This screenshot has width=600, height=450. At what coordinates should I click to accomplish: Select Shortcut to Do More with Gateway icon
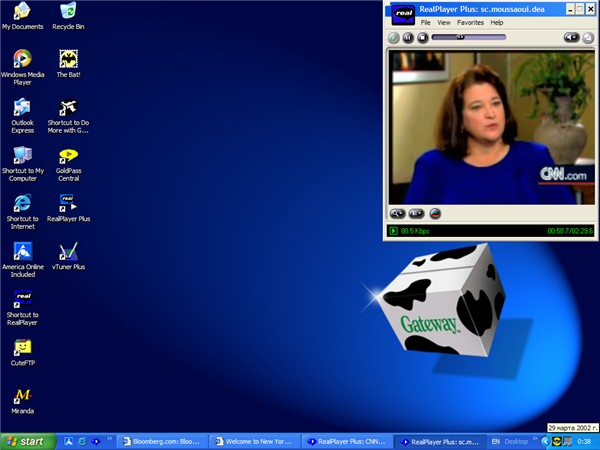point(68,116)
